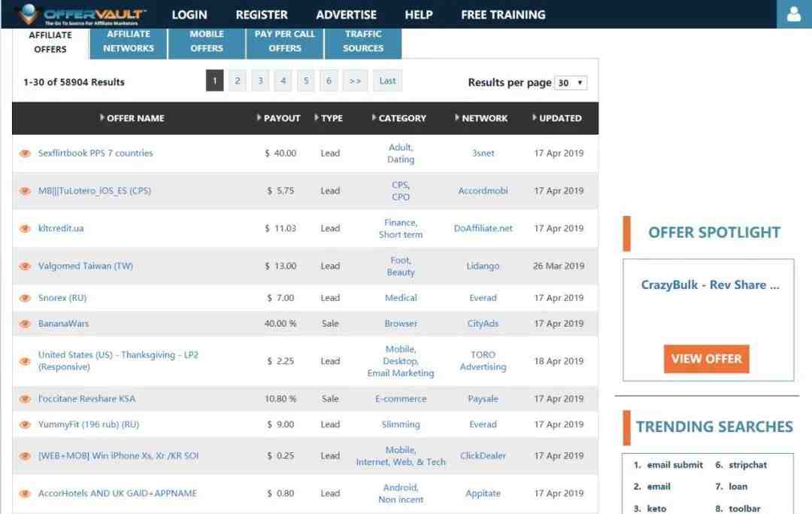
Task: Click eye icon next to BananaWars
Action: pos(25,324)
